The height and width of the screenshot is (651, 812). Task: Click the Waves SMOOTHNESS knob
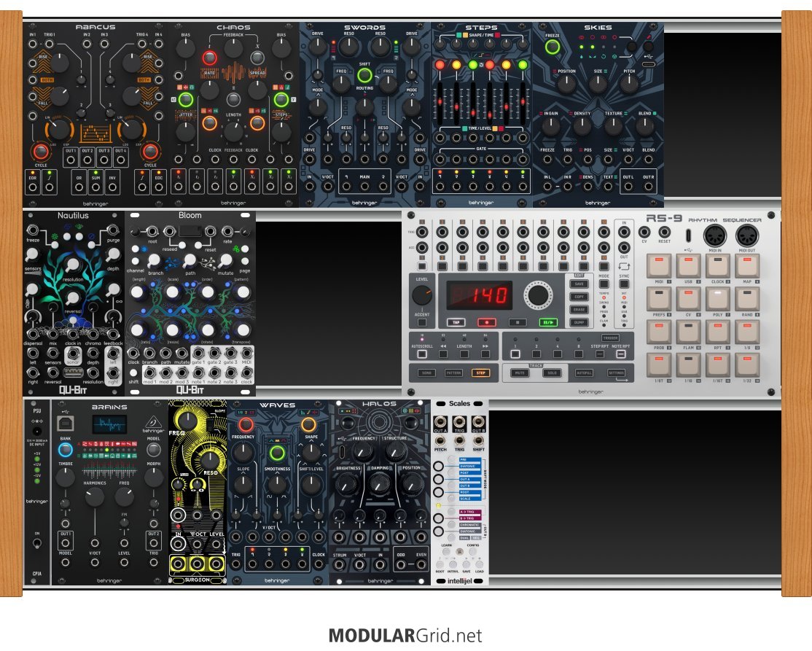coord(277,485)
